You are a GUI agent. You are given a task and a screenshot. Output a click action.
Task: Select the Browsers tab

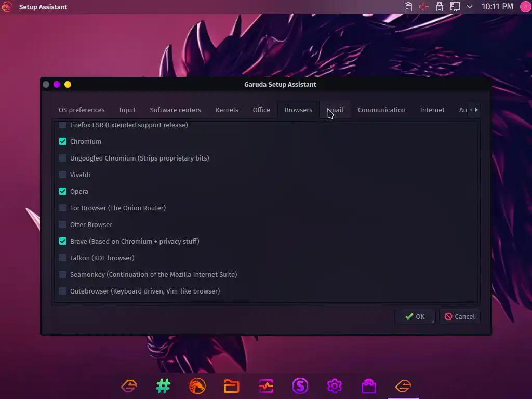(298, 110)
